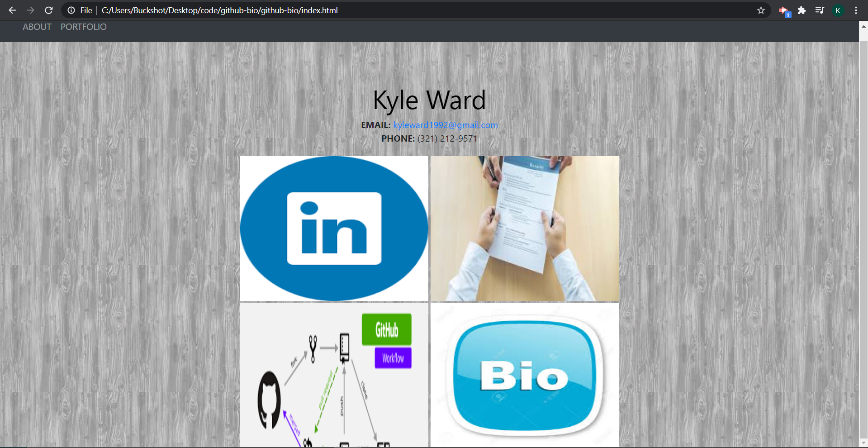Screen dimensions: 868x448
Task: Open the Extensions puzzle-piece icon
Action: click(802, 10)
